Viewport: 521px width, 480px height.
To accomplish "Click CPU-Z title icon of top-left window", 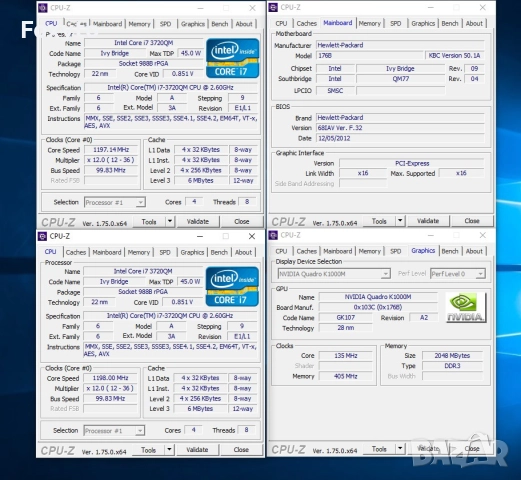I will coord(43,8).
